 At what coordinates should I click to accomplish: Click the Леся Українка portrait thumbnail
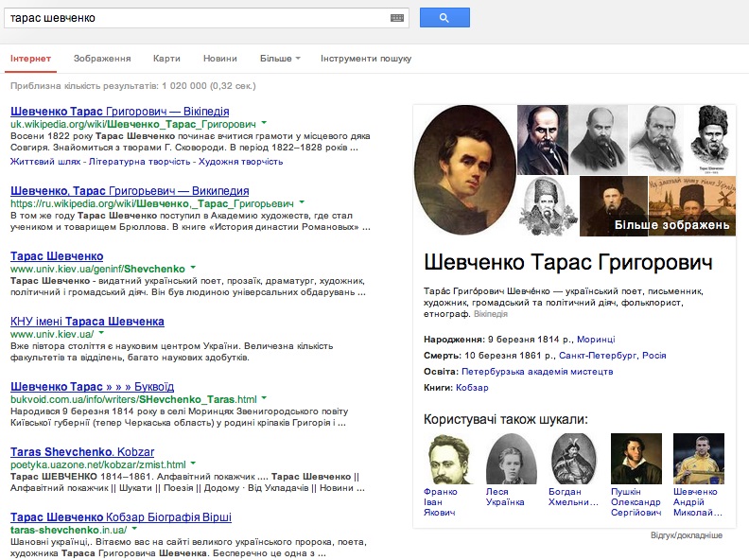click(511, 459)
